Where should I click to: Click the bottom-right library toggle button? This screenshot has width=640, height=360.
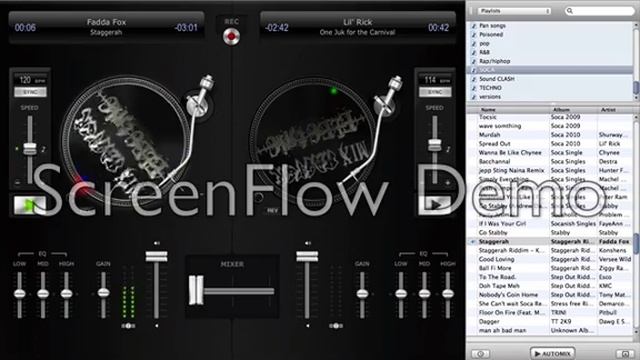click(x=625, y=354)
